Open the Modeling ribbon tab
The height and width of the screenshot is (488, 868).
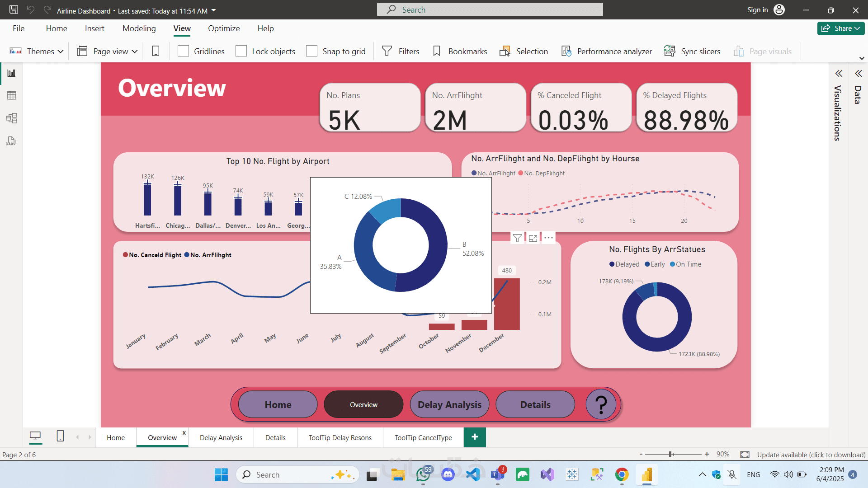[139, 28]
